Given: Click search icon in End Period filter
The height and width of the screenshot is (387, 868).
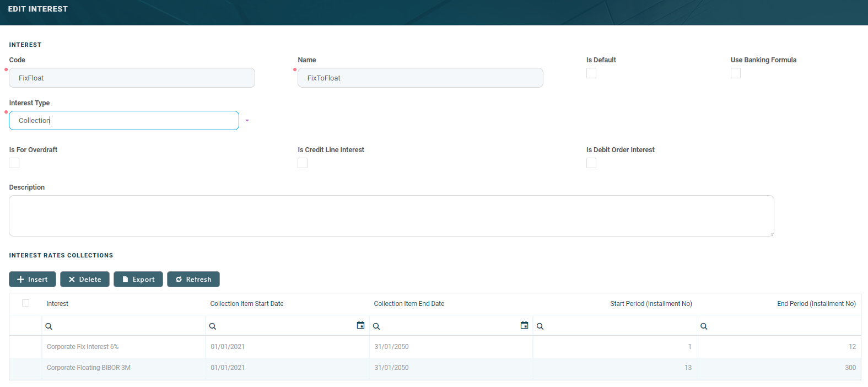Looking at the screenshot, I should [x=704, y=326].
